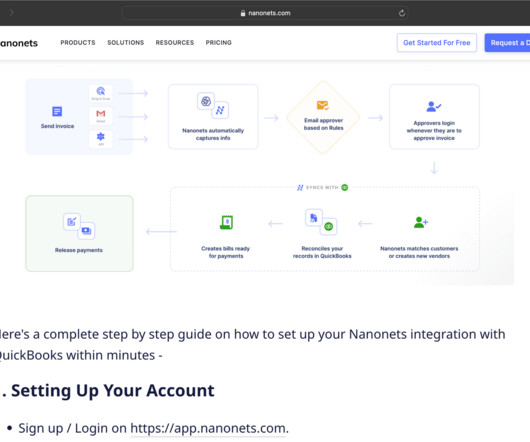
Task: Click the Gmail icon in the diagram
Action: (101, 114)
